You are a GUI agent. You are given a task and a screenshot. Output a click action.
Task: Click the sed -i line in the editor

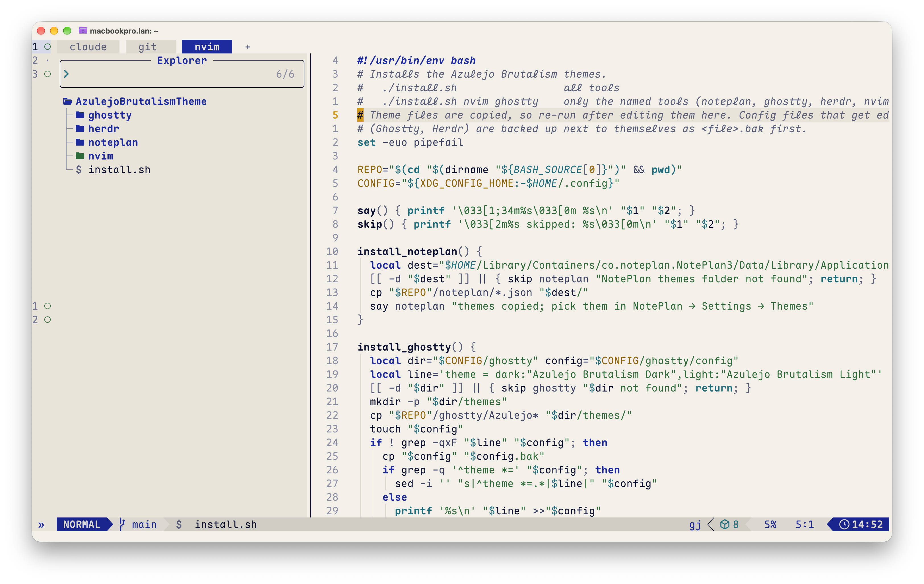point(526,484)
